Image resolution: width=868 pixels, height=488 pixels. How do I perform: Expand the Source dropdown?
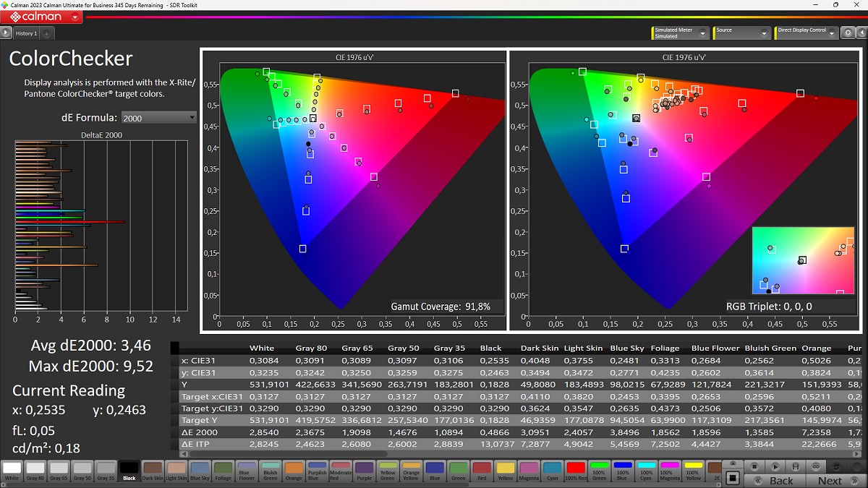click(x=764, y=33)
